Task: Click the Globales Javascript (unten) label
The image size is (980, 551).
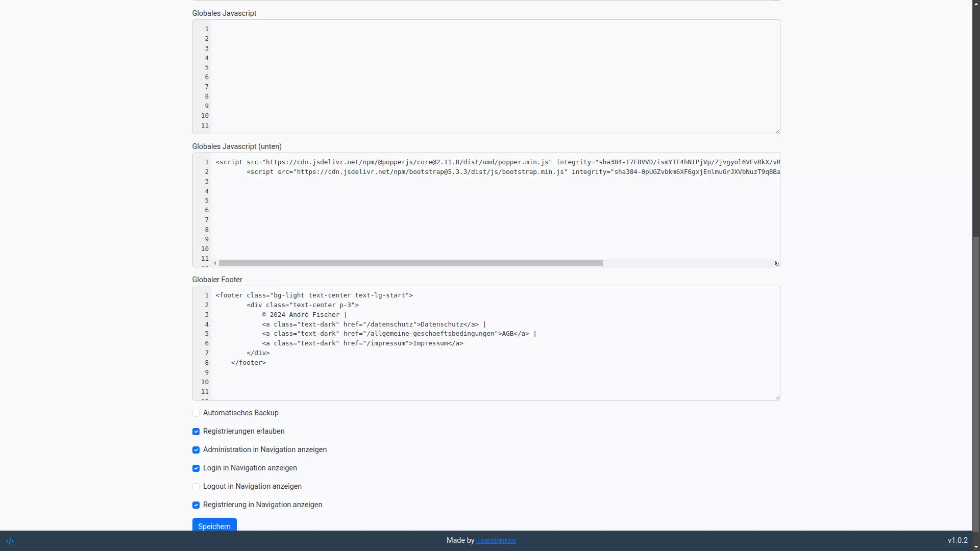Action: (x=237, y=146)
